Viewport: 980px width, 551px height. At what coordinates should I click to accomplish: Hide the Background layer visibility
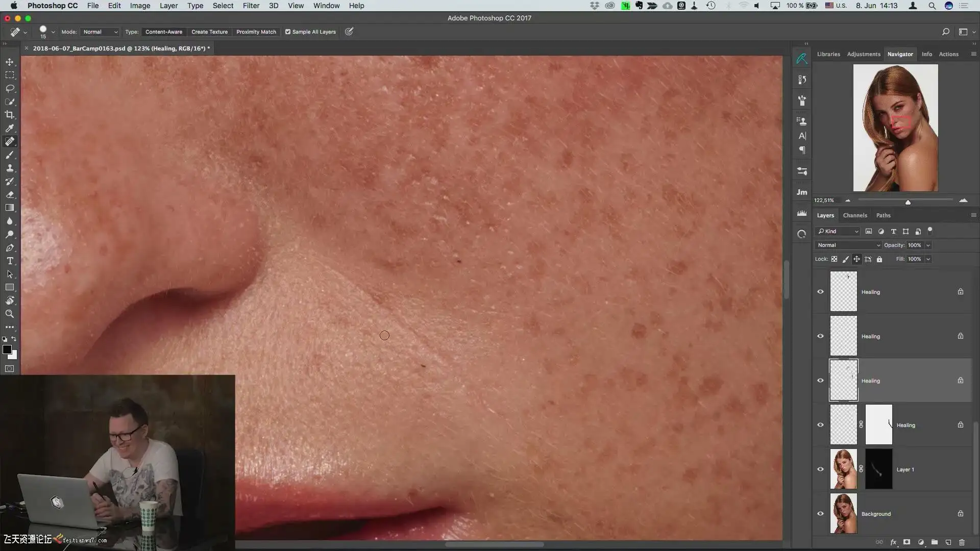click(820, 514)
